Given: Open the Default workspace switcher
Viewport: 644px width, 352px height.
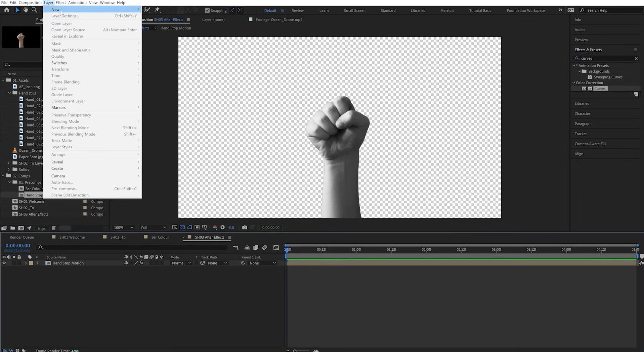Looking at the screenshot, I should (270, 10).
